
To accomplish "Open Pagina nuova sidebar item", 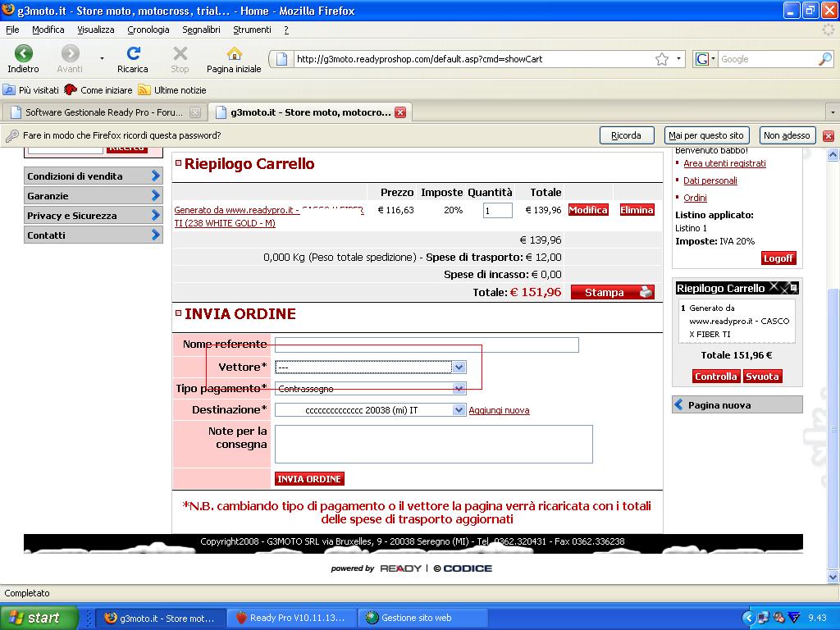I will (x=737, y=405).
